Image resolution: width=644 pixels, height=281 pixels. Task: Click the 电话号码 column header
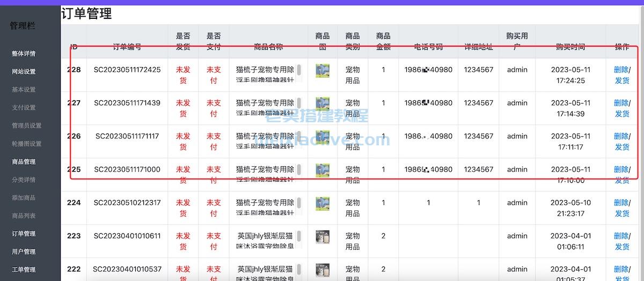click(428, 47)
